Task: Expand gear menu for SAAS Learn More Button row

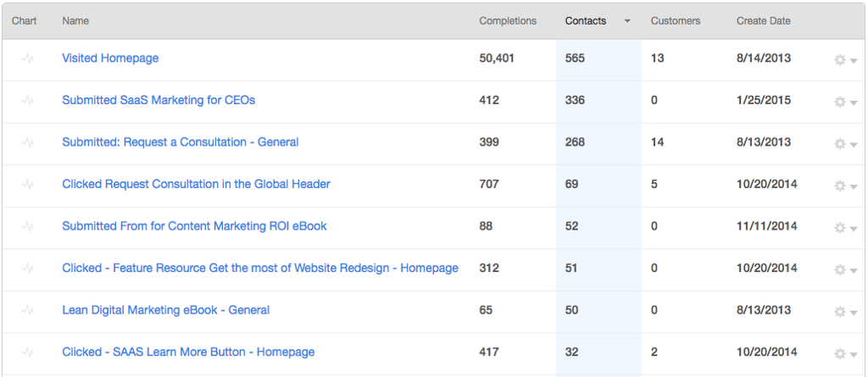Action: click(845, 353)
